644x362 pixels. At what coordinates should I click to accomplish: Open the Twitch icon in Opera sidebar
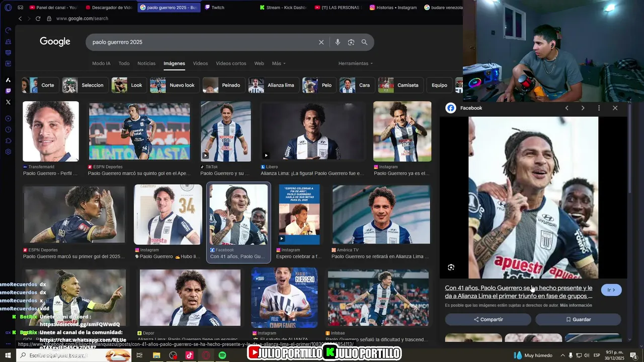[x=8, y=91]
